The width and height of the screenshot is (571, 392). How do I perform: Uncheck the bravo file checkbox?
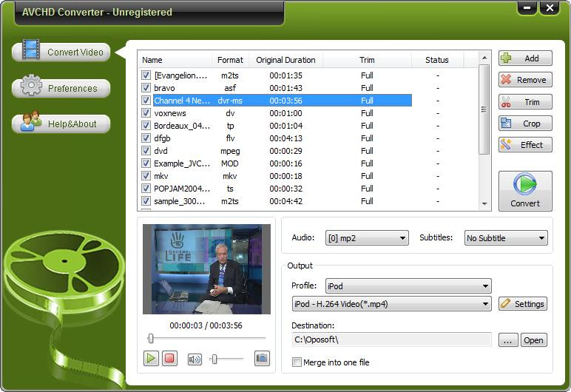(x=146, y=88)
